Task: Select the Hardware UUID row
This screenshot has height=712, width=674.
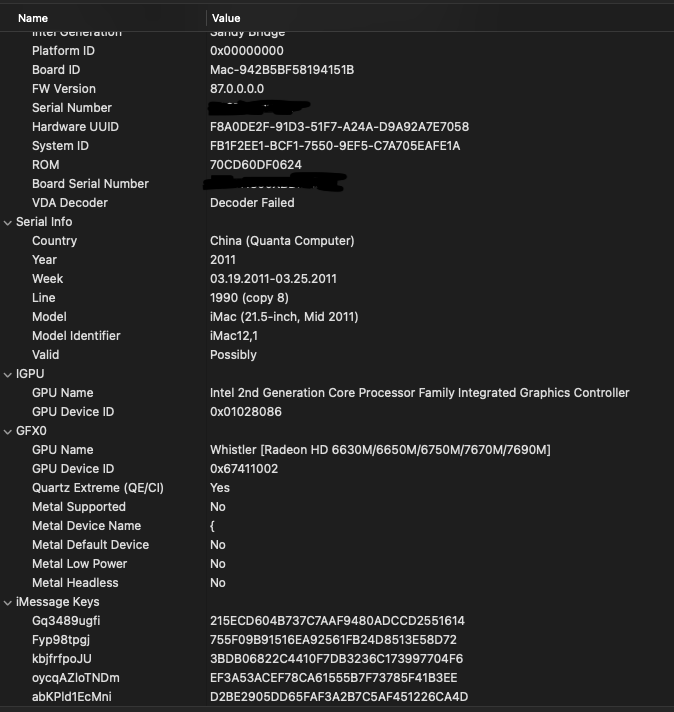Action: pos(75,127)
